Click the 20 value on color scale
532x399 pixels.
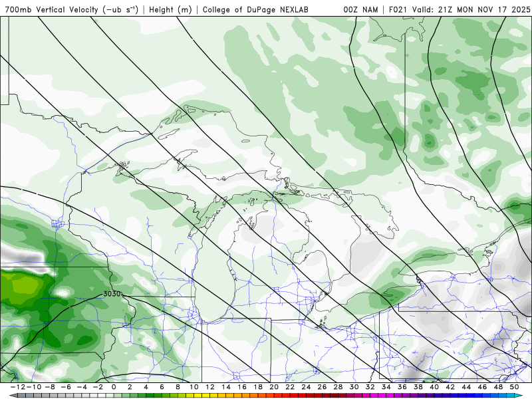click(274, 387)
